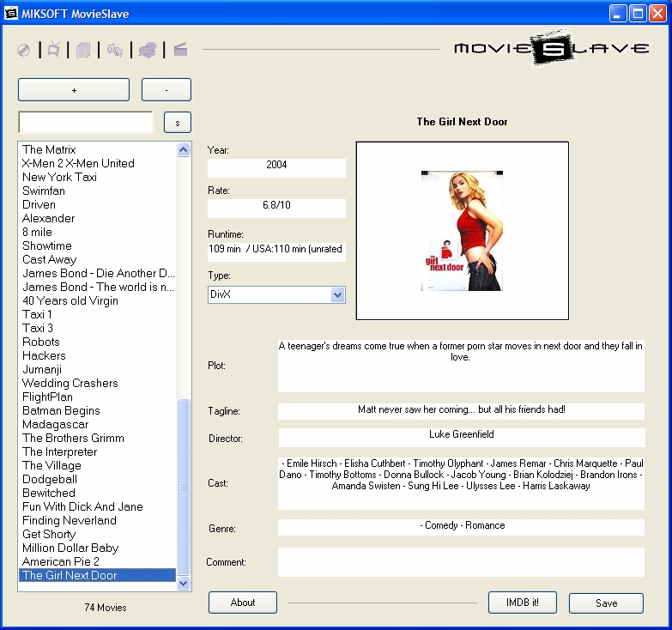Click the plus button to add a movie
The image size is (672, 630).
74,90
